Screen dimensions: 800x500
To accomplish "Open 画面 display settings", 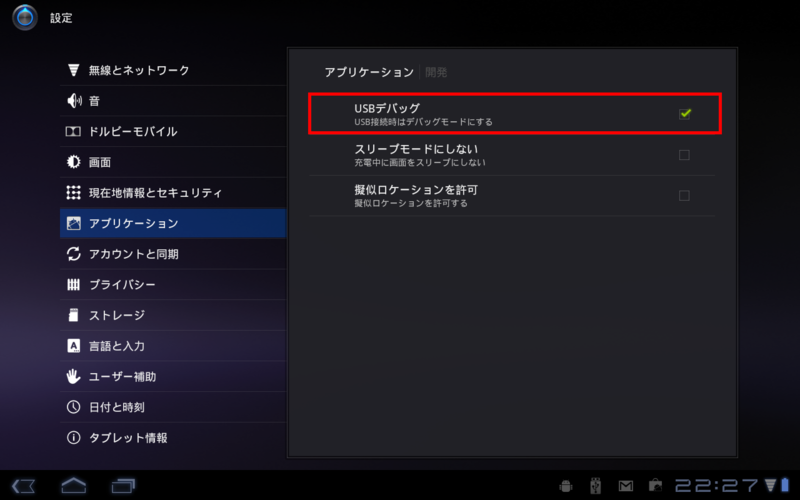I will coord(173,162).
